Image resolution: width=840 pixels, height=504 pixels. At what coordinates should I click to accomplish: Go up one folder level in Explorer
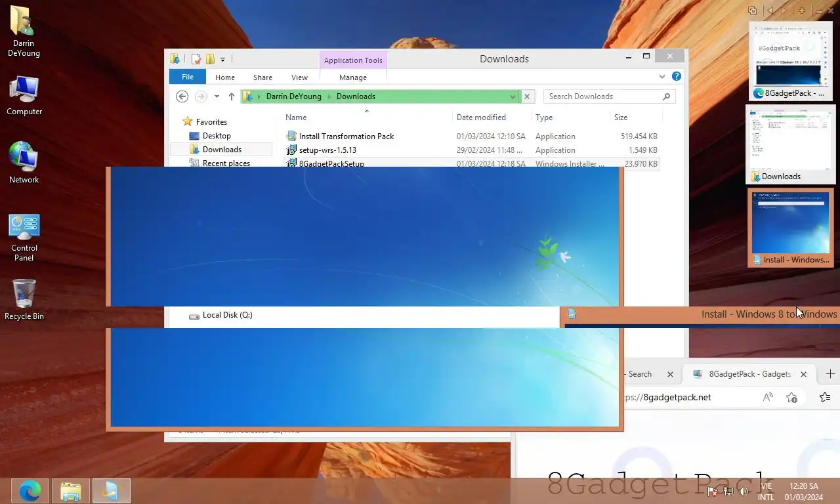coord(232,96)
